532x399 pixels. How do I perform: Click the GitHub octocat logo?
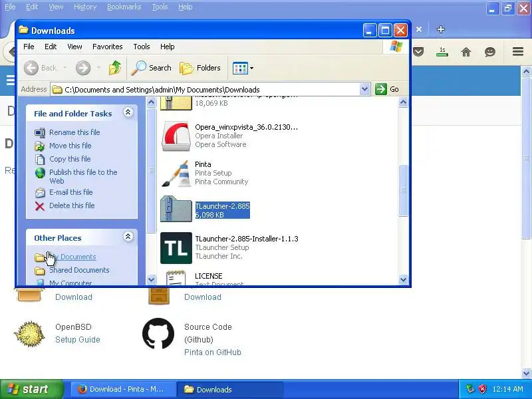click(x=158, y=334)
